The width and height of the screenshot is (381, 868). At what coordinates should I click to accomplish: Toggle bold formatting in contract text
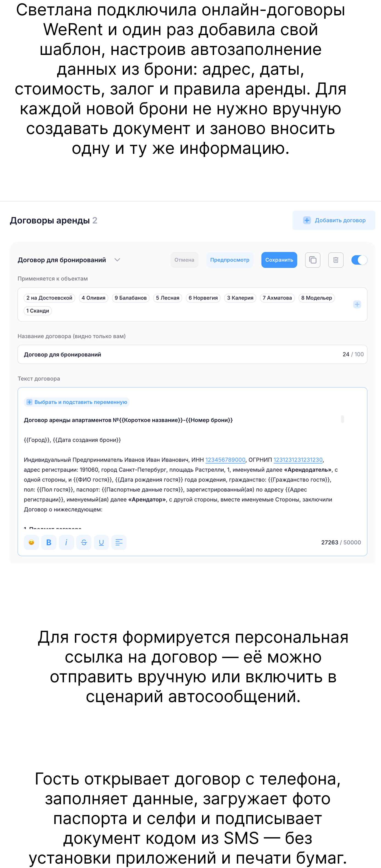[49, 542]
